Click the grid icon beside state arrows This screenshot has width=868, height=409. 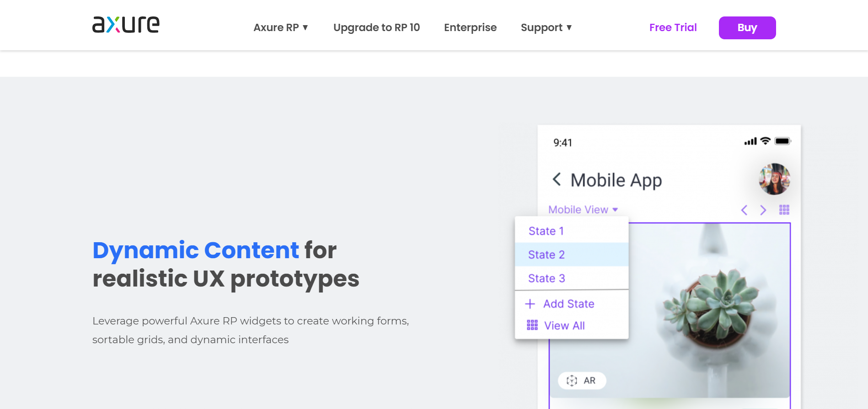tap(784, 210)
